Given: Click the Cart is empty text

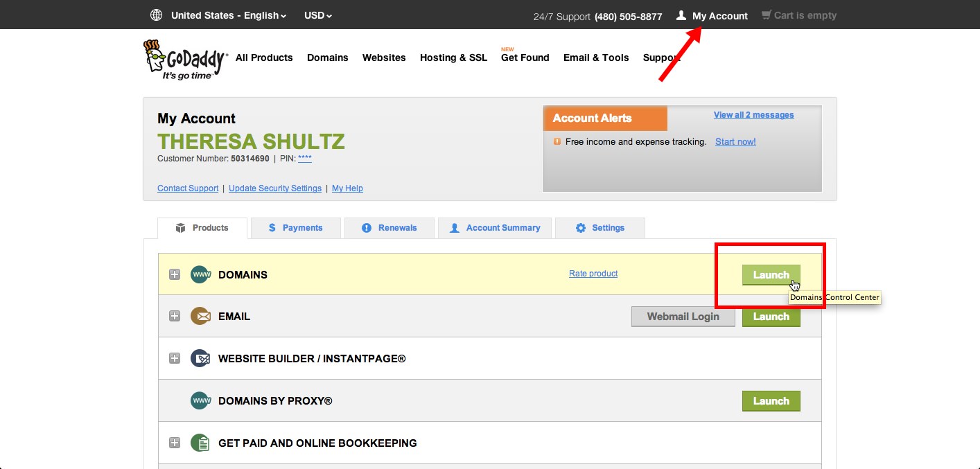Looking at the screenshot, I should click(x=805, y=15).
